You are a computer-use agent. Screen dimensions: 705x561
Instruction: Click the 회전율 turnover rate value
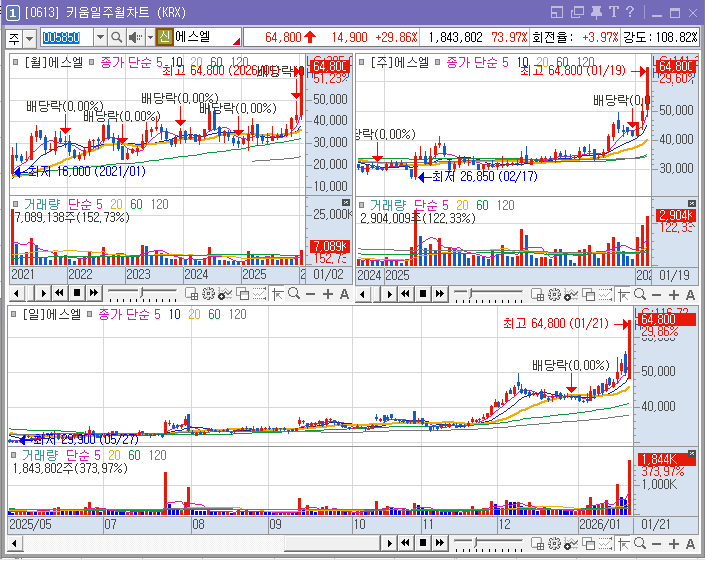(600, 37)
